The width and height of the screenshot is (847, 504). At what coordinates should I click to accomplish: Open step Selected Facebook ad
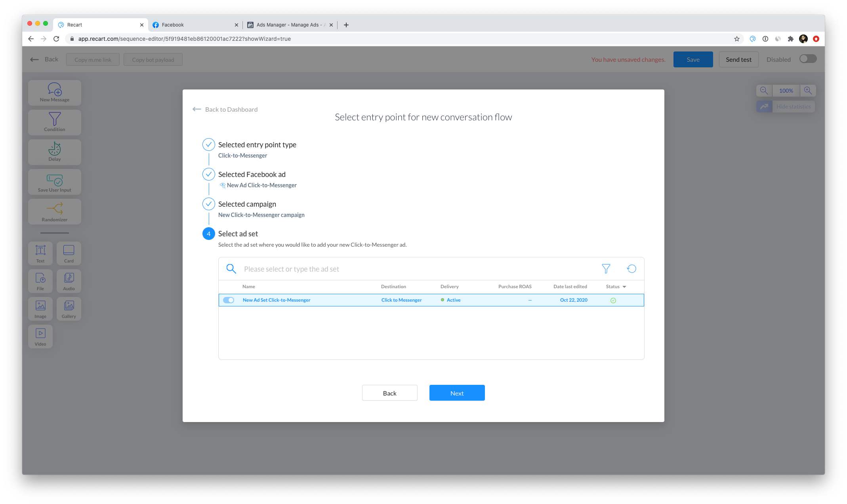pos(252,174)
